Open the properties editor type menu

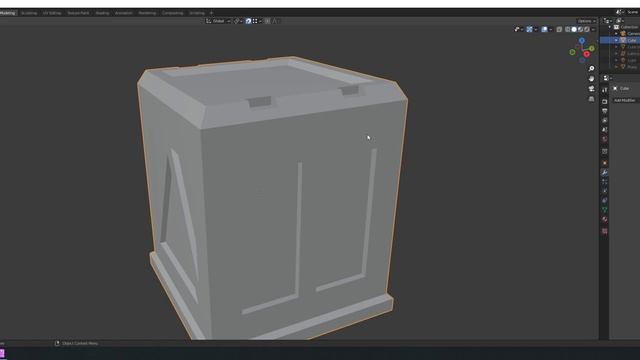click(607, 78)
